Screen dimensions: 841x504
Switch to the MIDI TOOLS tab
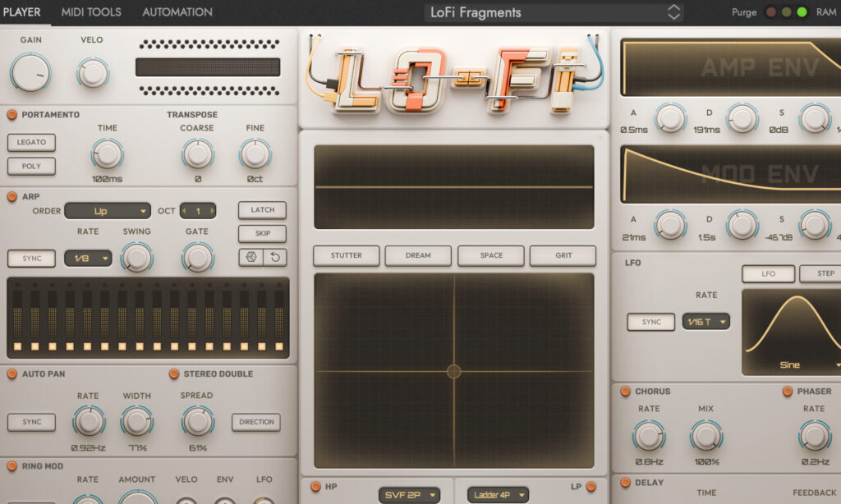pos(92,12)
